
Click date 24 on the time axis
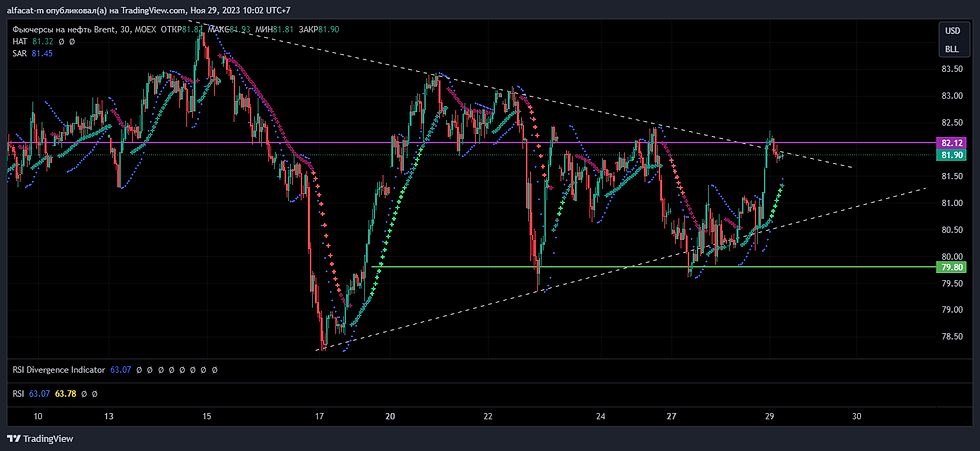pyautogui.click(x=601, y=417)
